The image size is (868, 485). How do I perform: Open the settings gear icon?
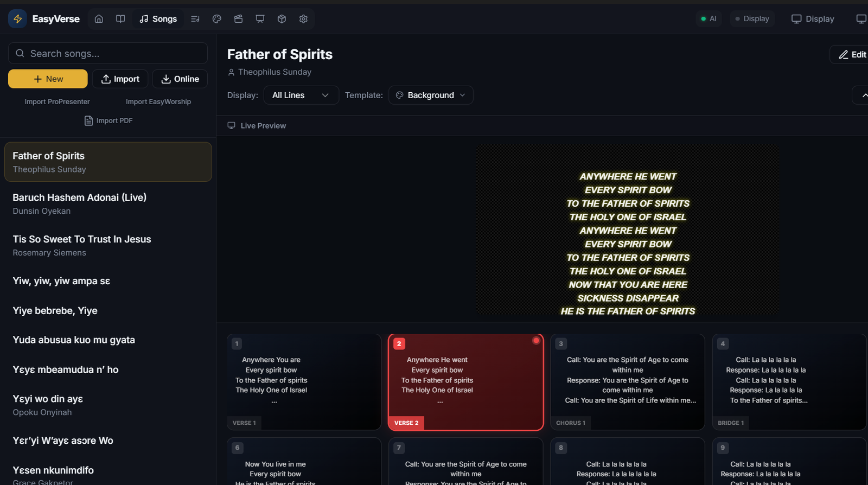tap(303, 19)
